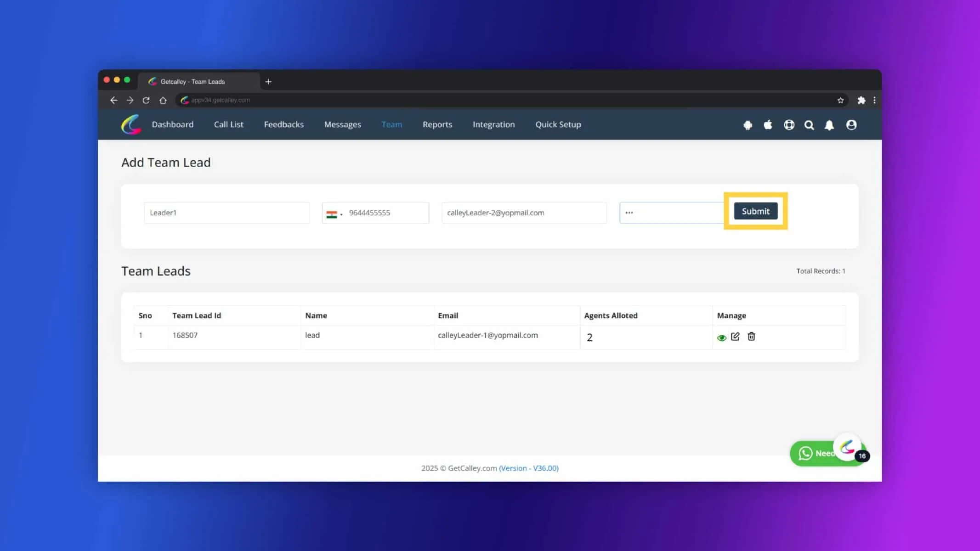Expand the India flag country dropdown
Screen dimensions: 980x551
pos(334,214)
